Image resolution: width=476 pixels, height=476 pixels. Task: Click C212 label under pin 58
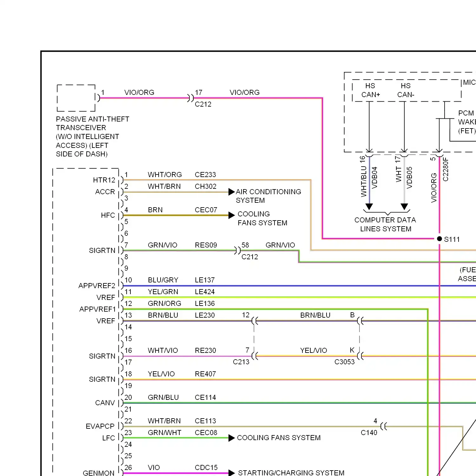(250, 257)
